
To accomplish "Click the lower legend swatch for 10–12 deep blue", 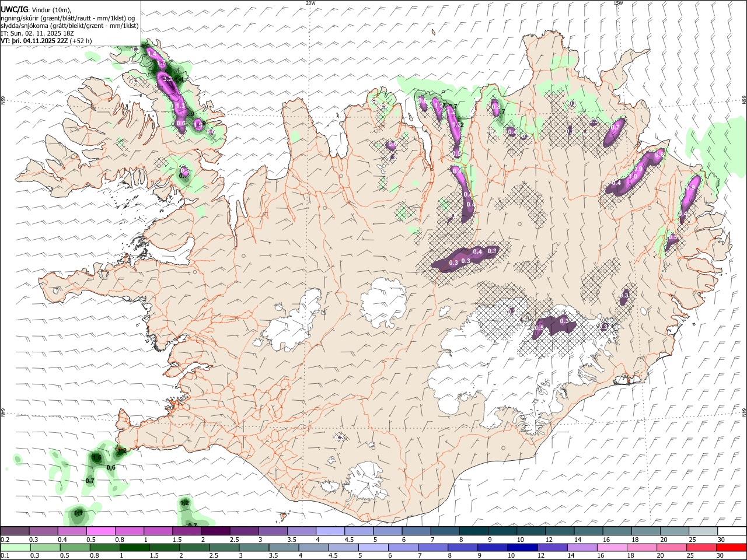I will [x=522, y=548].
